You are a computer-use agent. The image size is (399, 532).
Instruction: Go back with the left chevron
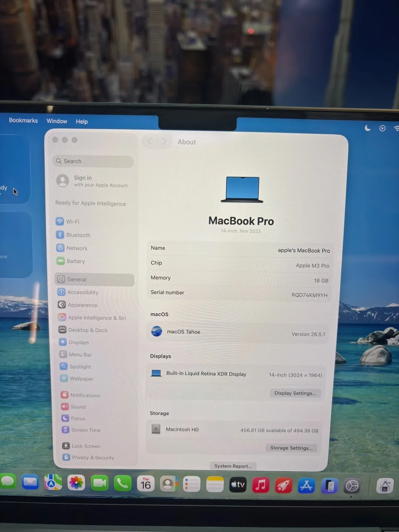(150, 141)
